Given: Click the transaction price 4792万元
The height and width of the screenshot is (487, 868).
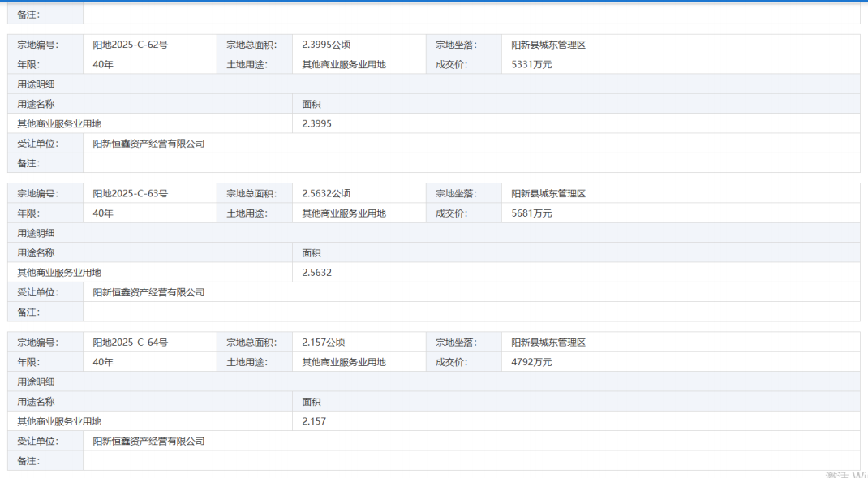Looking at the screenshot, I should pos(531,362).
